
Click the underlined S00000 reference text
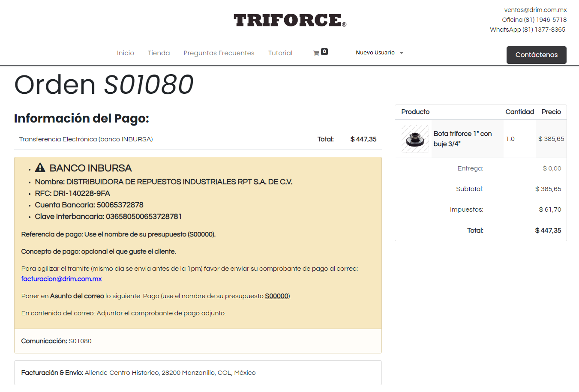(276, 296)
